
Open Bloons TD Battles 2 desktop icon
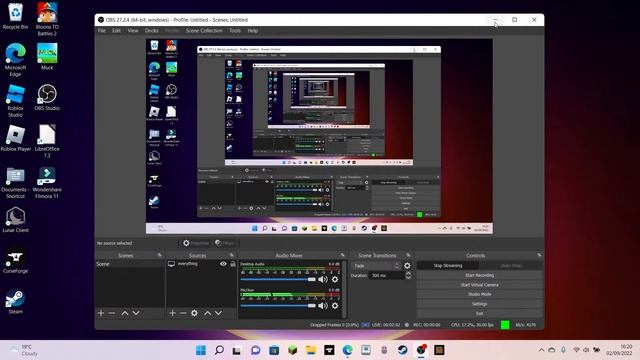(47, 19)
